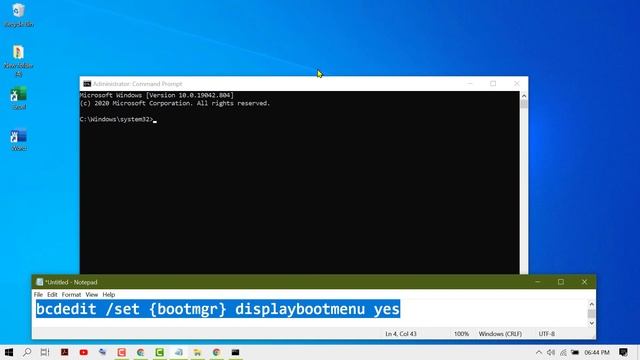Open Notepad Help menu

coord(109,294)
